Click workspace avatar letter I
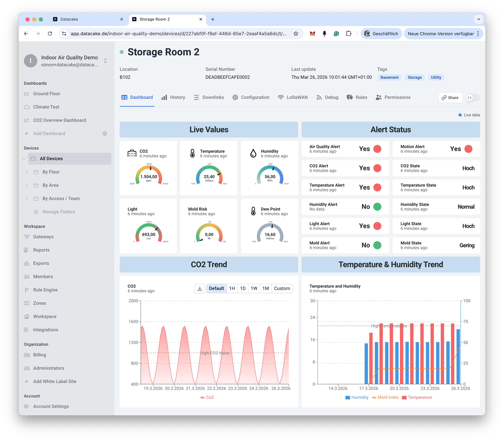The height and width of the screenshot is (440, 504). pos(30,61)
